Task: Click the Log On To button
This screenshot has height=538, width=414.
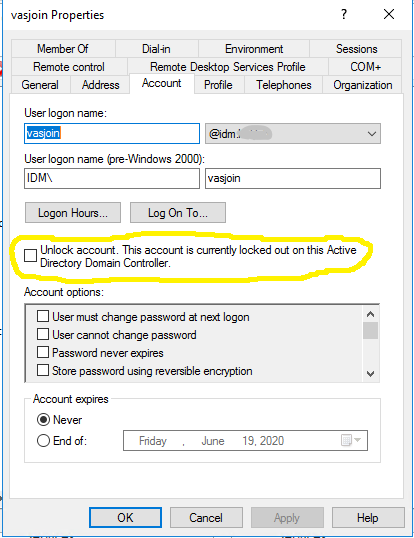Action: tap(178, 213)
